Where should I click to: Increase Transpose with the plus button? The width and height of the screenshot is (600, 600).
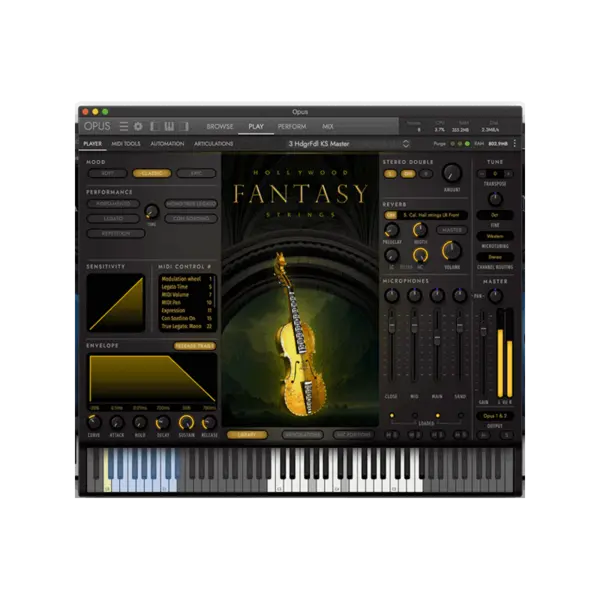point(508,174)
